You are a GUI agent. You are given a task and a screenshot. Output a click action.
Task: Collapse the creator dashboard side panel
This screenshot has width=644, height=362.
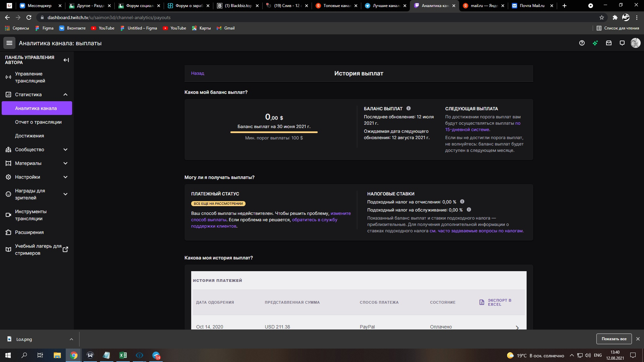(x=66, y=60)
